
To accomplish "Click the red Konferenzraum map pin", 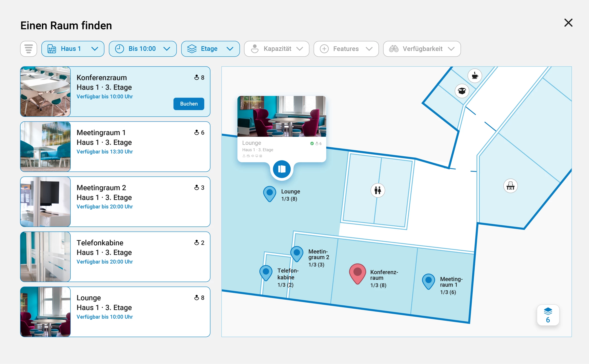I will tap(357, 273).
